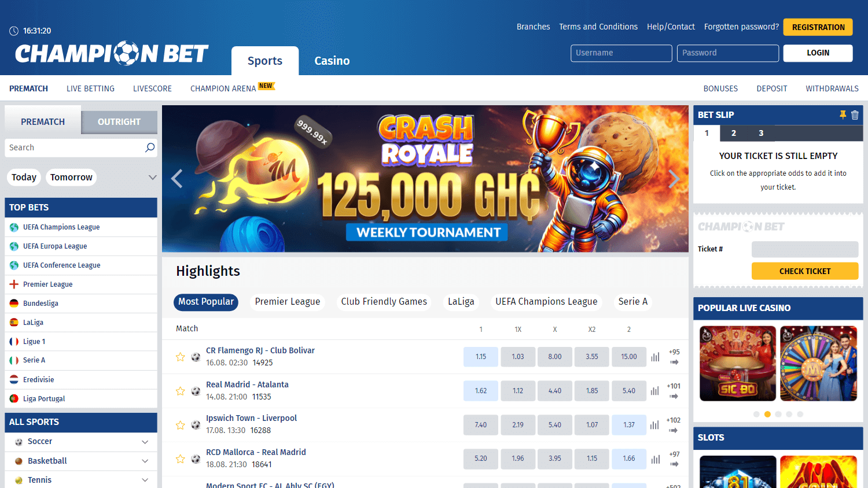Click the Login button

click(x=818, y=53)
